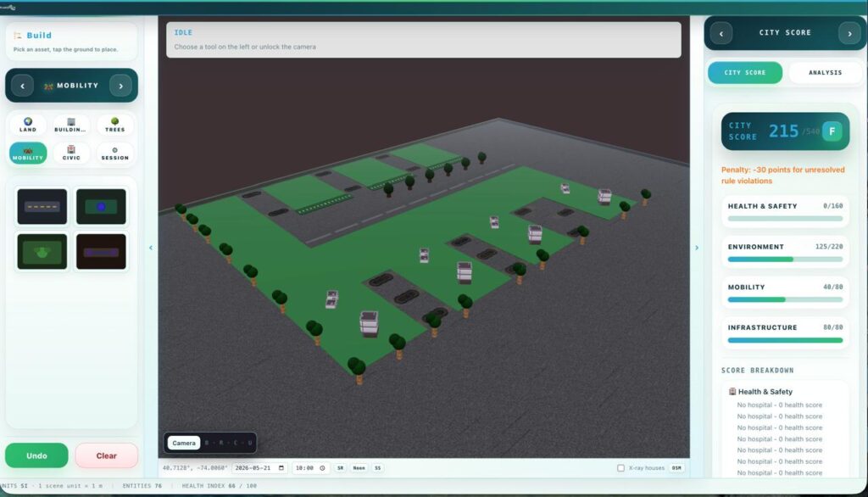Click the 215 city score value
Screen dimensions: 868x497
(783, 131)
